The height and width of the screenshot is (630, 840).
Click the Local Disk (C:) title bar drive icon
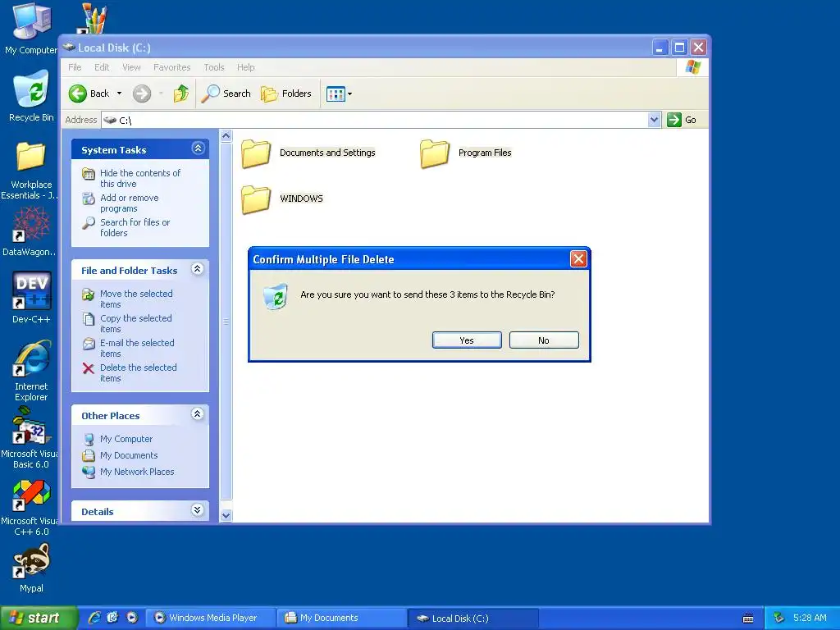(x=68, y=47)
